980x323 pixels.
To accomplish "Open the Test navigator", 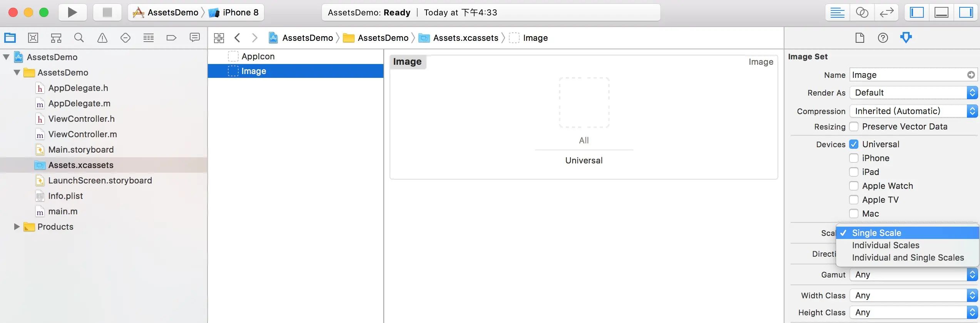I will pos(125,38).
